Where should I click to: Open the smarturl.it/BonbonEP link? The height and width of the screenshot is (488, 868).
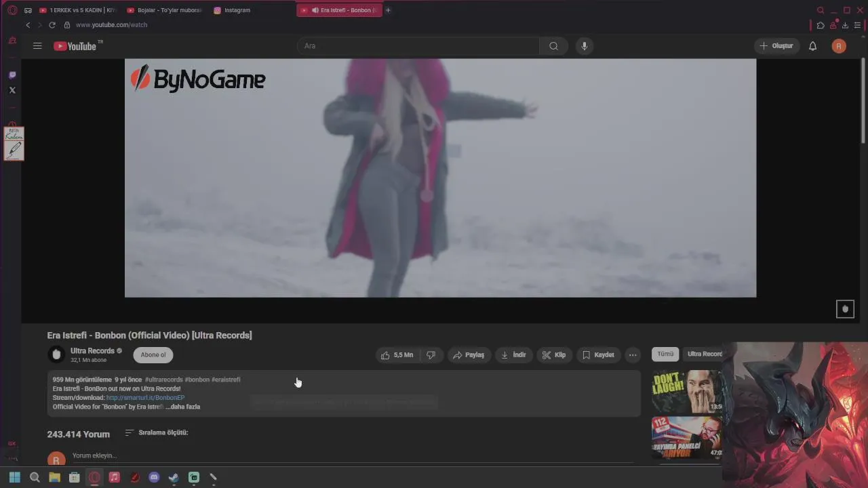click(145, 398)
